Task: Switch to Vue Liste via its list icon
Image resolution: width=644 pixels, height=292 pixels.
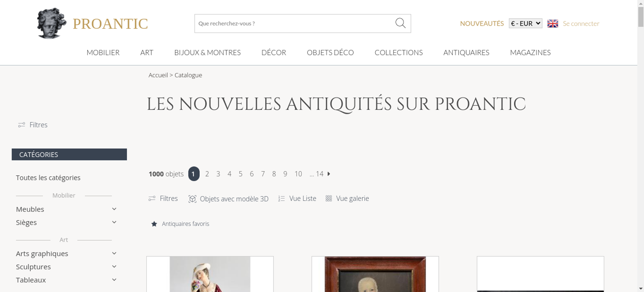Action: pos(281,199)
